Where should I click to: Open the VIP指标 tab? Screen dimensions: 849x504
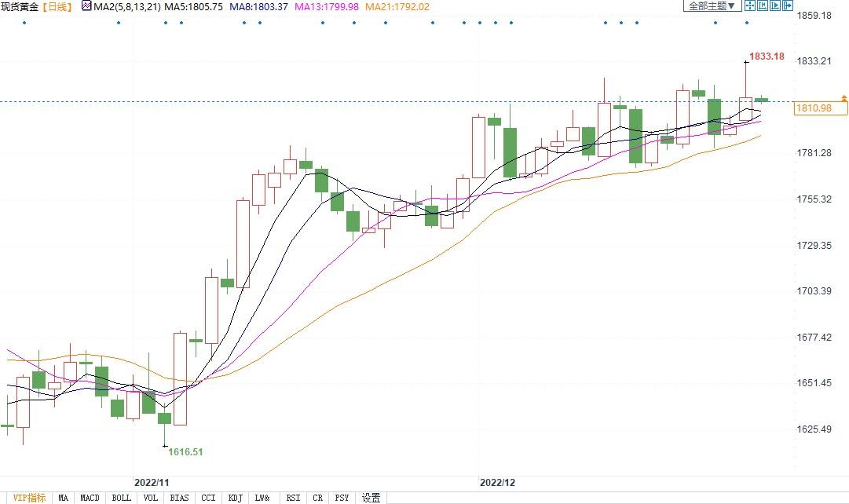[x=30, y=498]
